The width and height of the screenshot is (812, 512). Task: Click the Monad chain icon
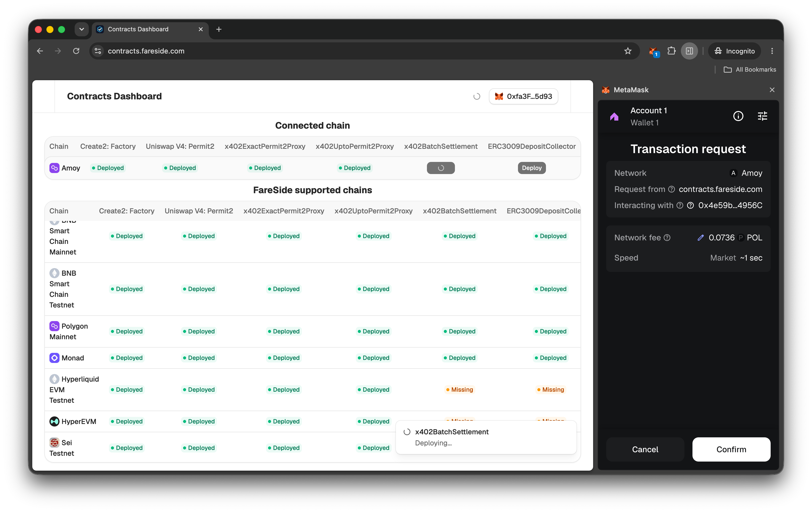click(54, 358)
